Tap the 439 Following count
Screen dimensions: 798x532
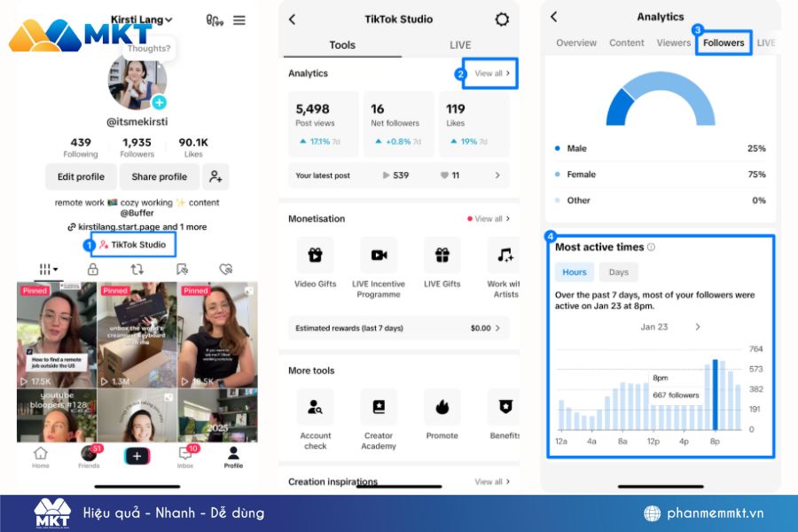(81, 148)
